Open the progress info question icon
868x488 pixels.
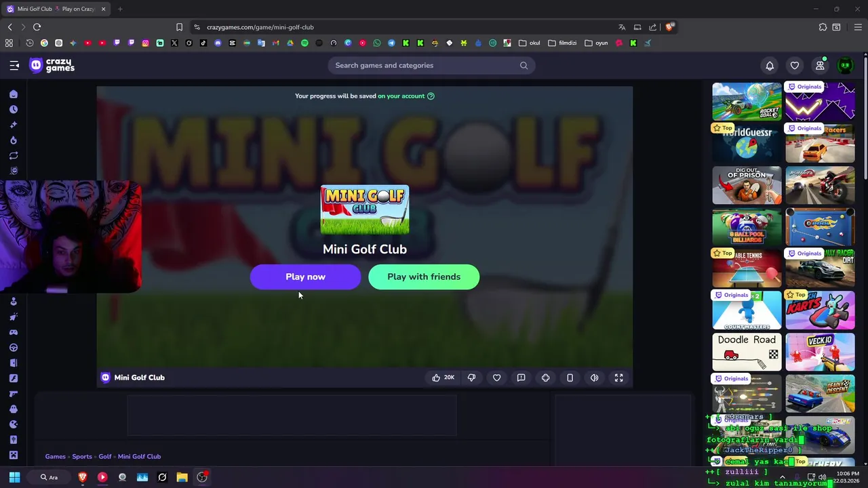[431, 96]
